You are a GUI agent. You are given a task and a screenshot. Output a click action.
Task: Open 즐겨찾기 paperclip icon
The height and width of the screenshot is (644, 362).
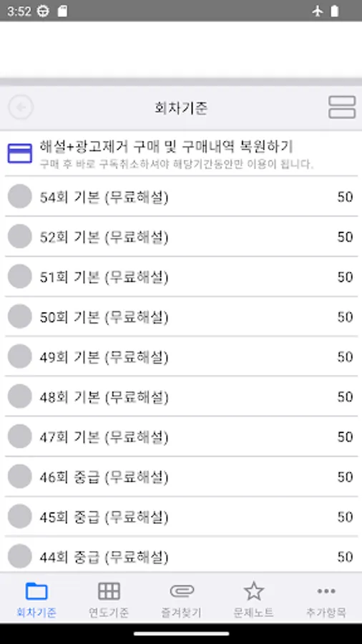point(182,592)
